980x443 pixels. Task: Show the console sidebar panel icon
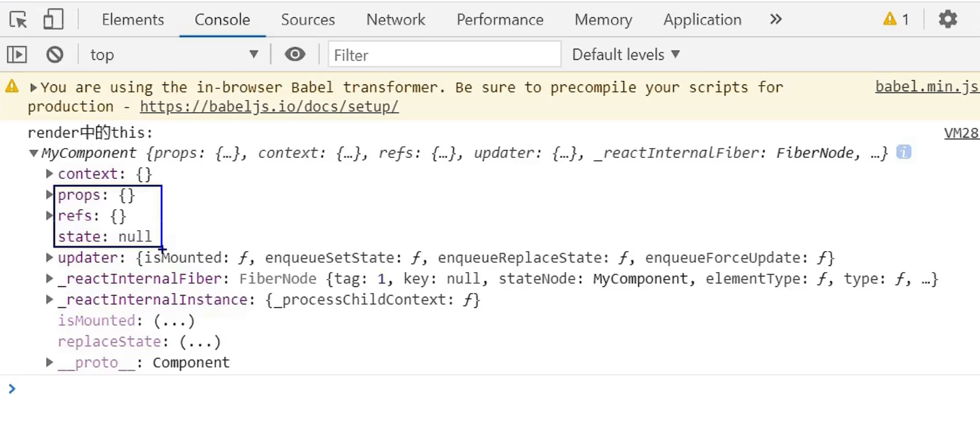click(17, 54)
